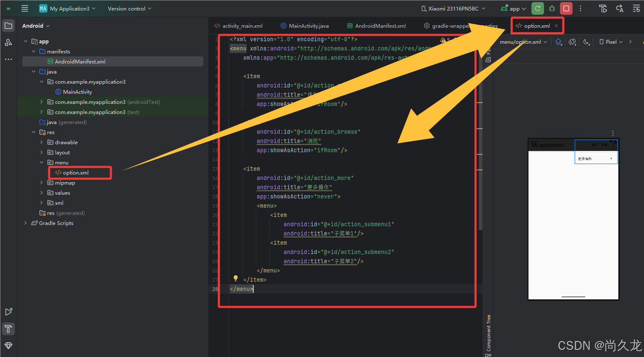Click the showAsAction="never" attribute line
The image size is (644, 357).
298,196
